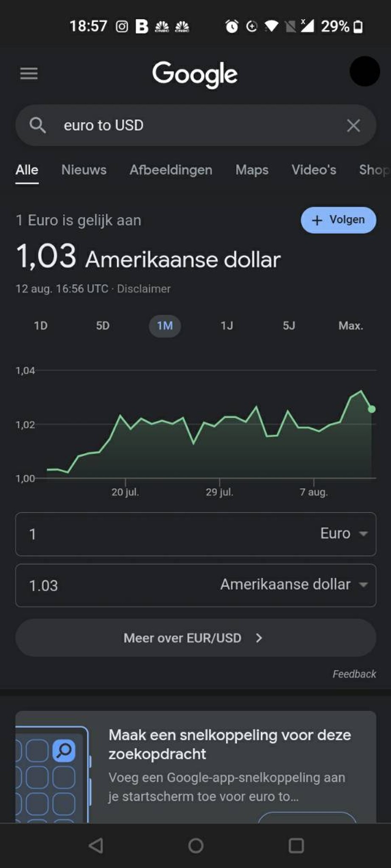Select the 5D chart range
The image size is (391, 868).
coord(103,325)
